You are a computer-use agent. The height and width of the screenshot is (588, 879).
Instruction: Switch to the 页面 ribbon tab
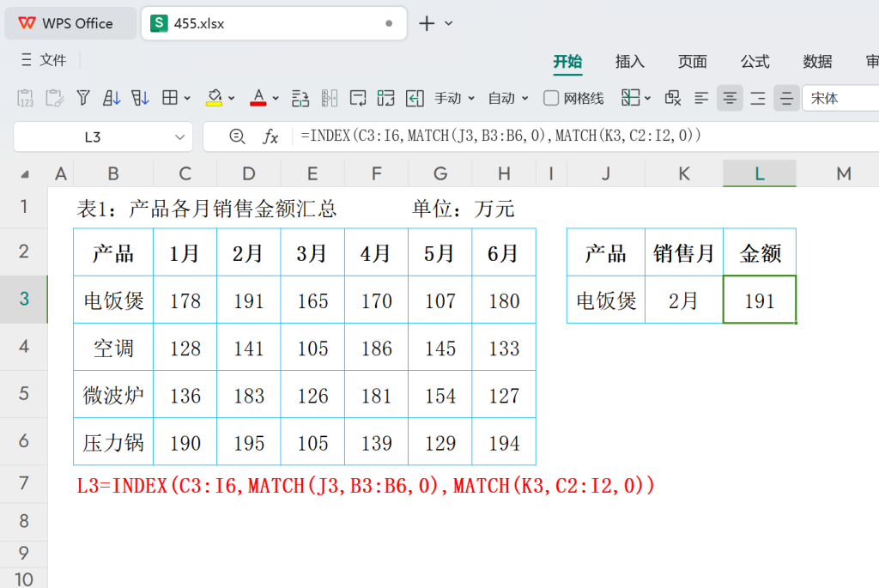pos(693,61)
